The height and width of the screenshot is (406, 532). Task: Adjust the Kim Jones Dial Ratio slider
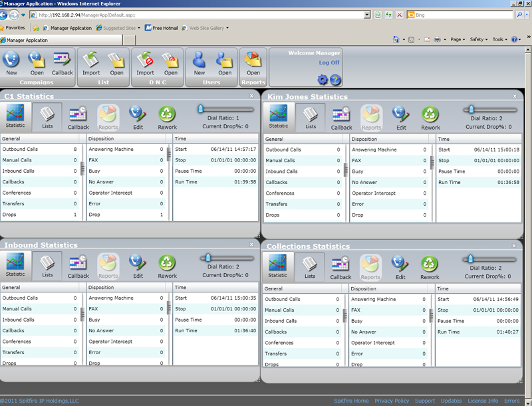471,109
